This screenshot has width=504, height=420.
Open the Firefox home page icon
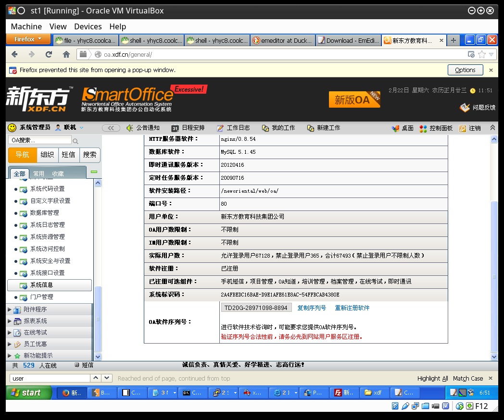pyautogui.click(x=66, y=54)
